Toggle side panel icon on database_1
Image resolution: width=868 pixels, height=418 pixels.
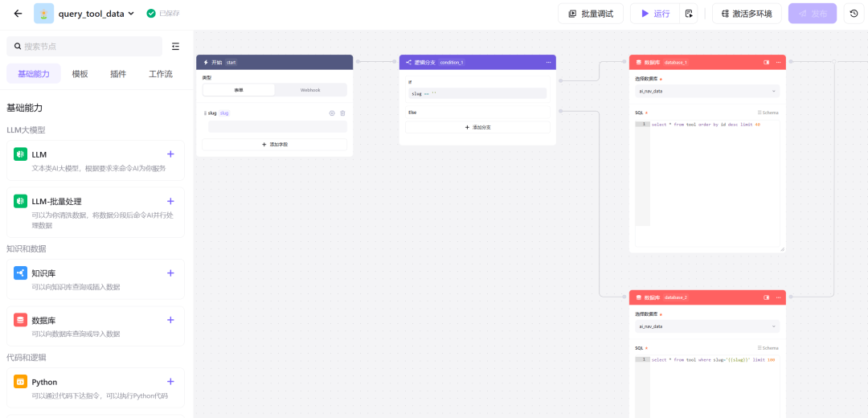tap(767, 63)
